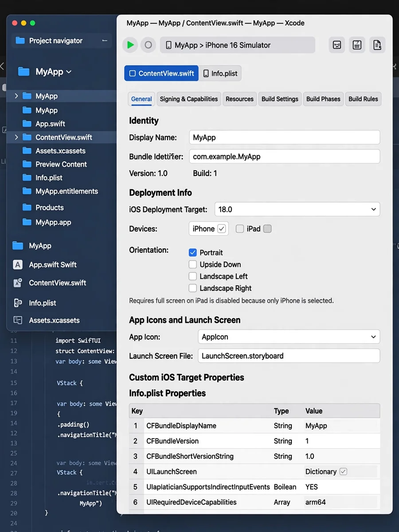The image size is (399, 532).
Task: Click the folder icon beside Project navigator
Action: click(x=20, y=40)
